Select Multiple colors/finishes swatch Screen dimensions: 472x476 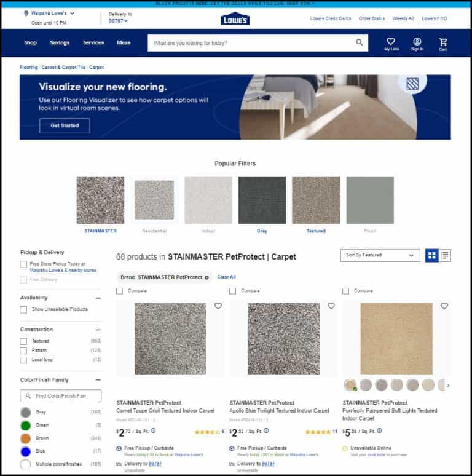pos(25,464)
